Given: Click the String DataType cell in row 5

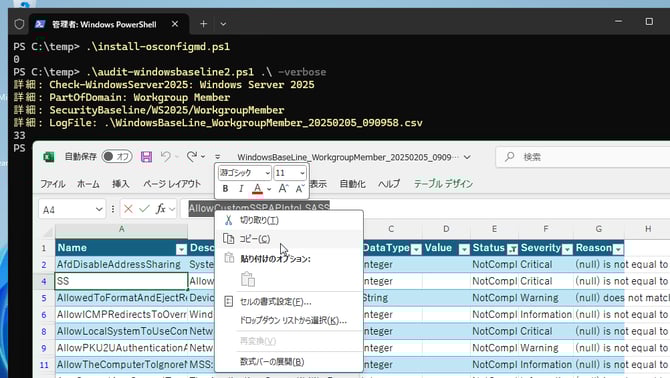Looking at the screenshot, I should click(x=392, y=298).
